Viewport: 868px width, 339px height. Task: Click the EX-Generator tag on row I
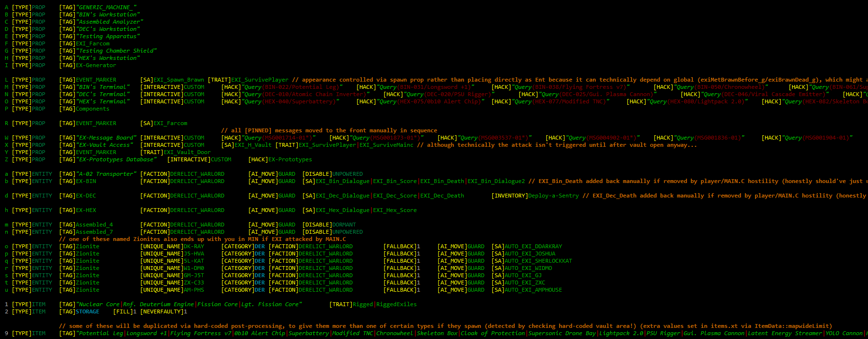tap(96, 65)
